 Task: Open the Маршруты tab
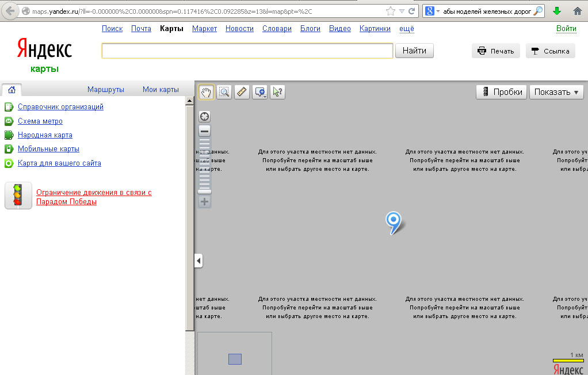click(x=106, y=89)
